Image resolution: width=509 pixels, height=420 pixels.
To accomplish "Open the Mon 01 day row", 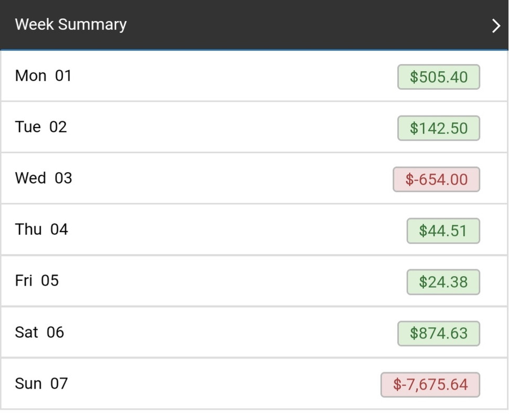I will click(43, 76).
